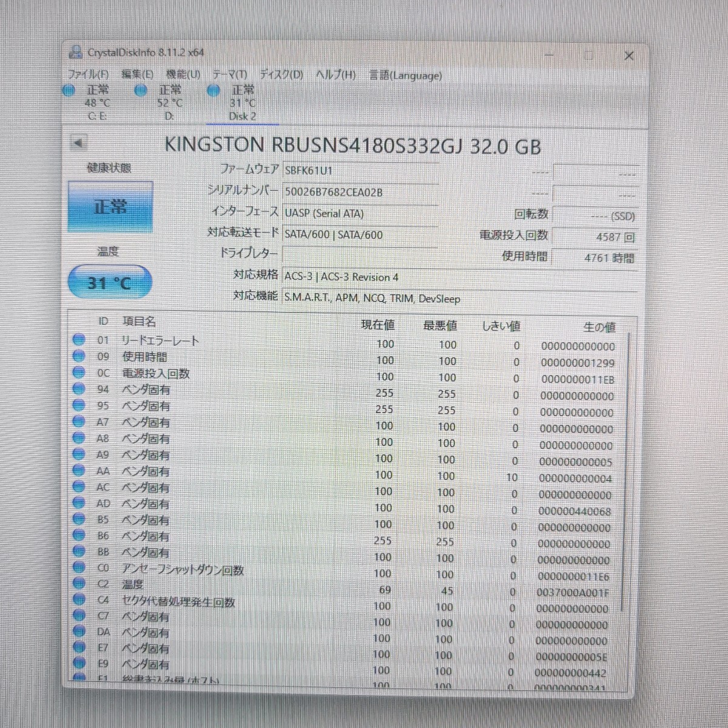Click status dot for アンセーフシャットダウン回数 row
The height and width of the screenshot is (728, 728).
[79, 567]
